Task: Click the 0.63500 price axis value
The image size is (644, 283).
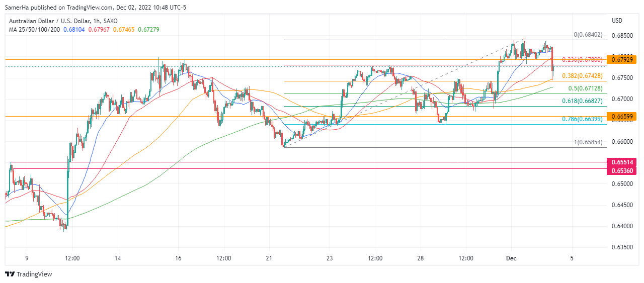Action: [622, 247]
